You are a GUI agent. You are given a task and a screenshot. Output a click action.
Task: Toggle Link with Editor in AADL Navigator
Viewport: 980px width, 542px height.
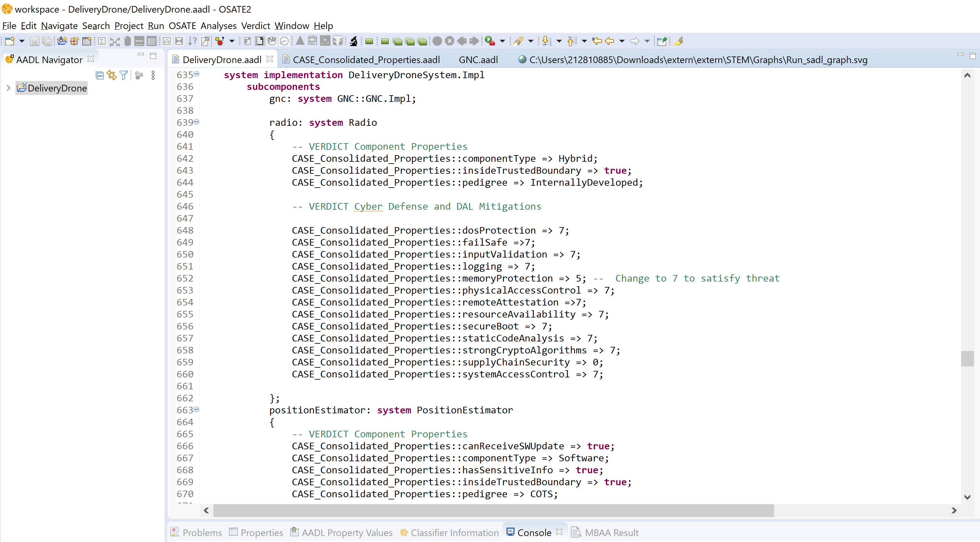pyautogui.click(x=112, y=75)
